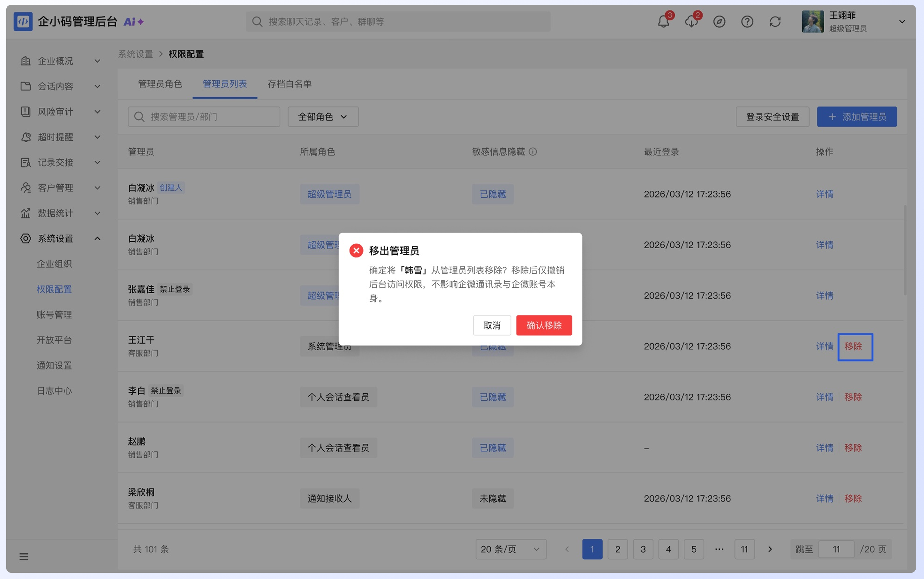Open 详情 for 王江干 row
The image size is (924, 579).
pos(824,346)
